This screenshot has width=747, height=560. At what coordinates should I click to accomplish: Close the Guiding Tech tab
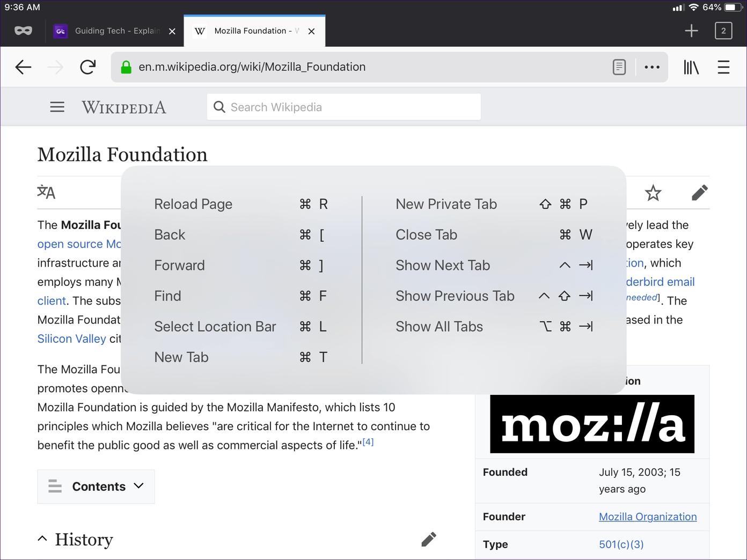[172, 32]
